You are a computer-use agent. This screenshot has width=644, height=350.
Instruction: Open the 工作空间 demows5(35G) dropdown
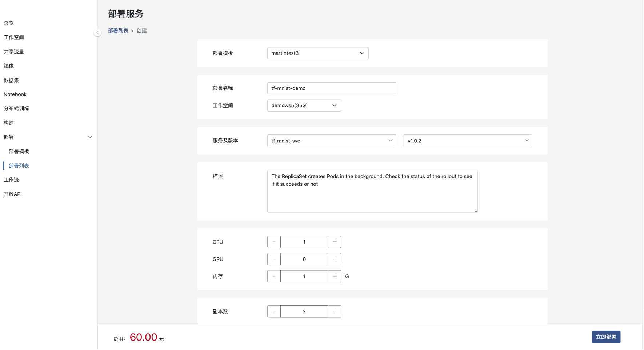point(304,105)
